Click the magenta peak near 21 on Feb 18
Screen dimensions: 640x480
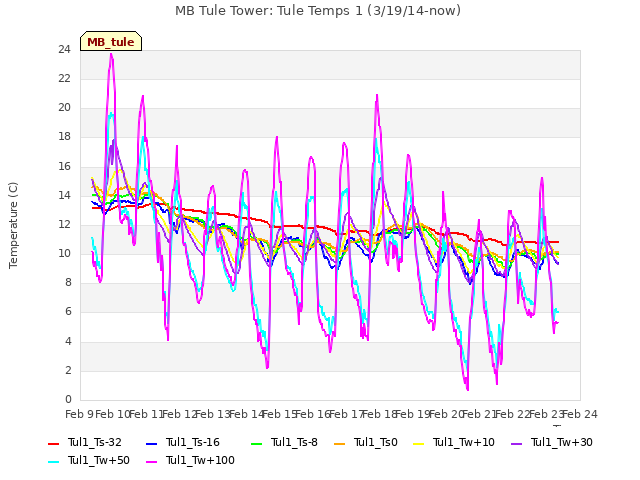coord(377,96)
